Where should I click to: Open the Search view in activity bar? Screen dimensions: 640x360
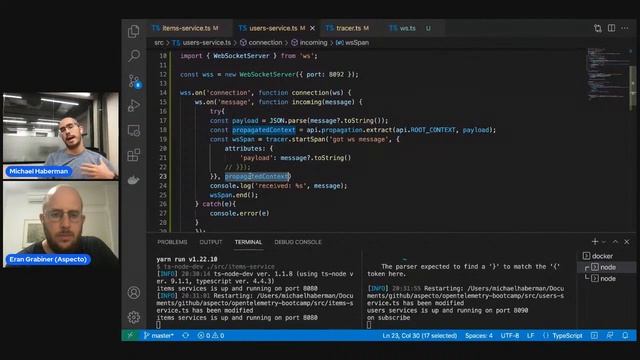[x=134, y=56]
